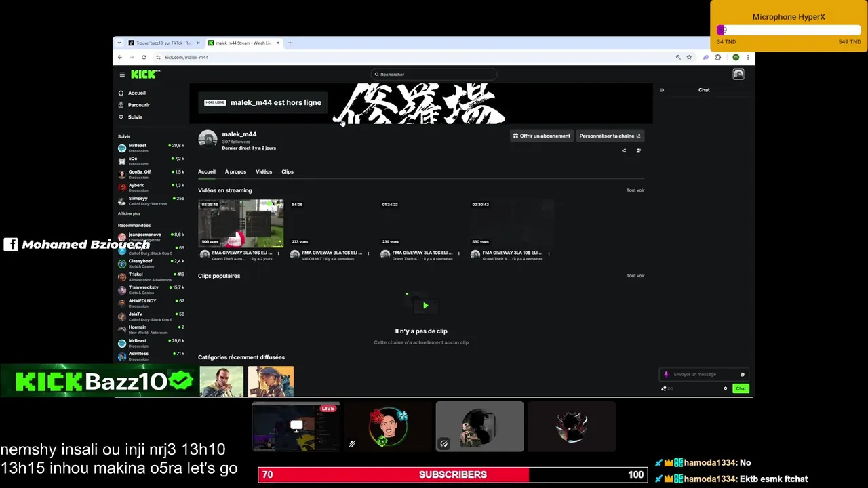The width and height of the screenshot is (868, 488).
Task: Open options menu of the 530 vues video
Action: pos(549,253)
